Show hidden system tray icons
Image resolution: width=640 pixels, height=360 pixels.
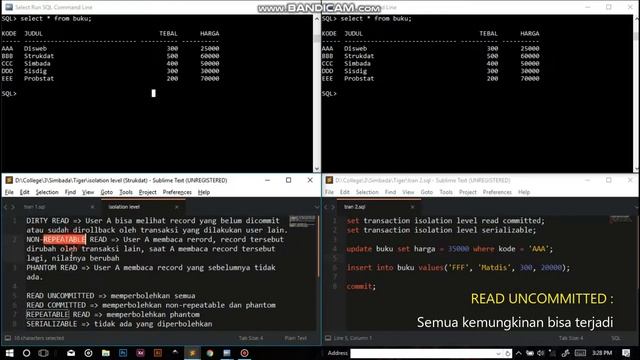coord(518,353)
